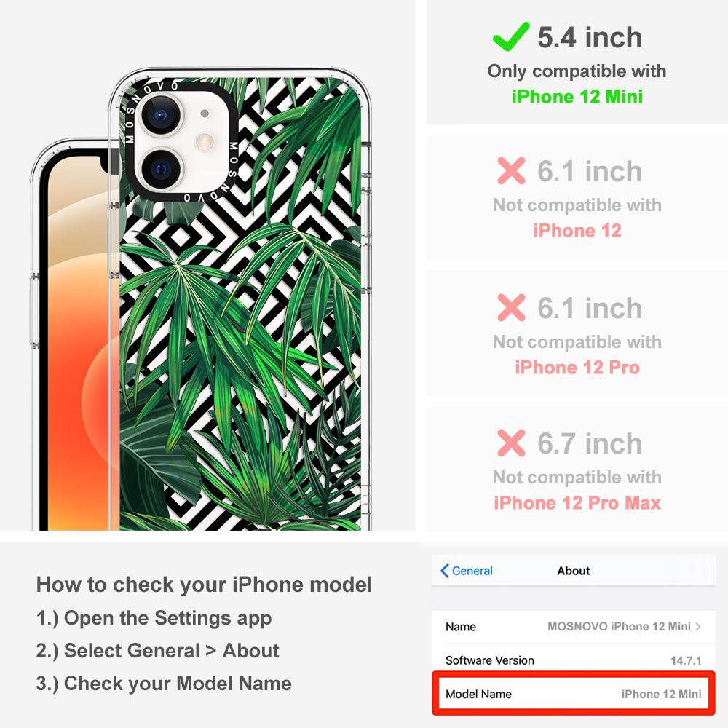The image size is (728, 728).
Task: Click the camera flash on the phone
Action: (205, 142)
